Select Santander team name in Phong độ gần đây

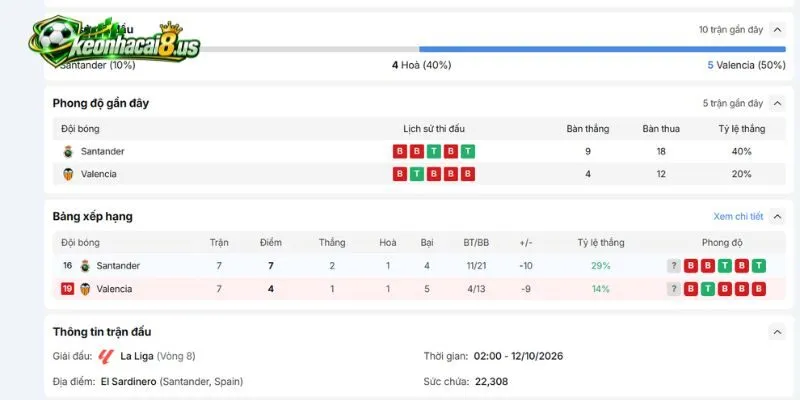103,152
